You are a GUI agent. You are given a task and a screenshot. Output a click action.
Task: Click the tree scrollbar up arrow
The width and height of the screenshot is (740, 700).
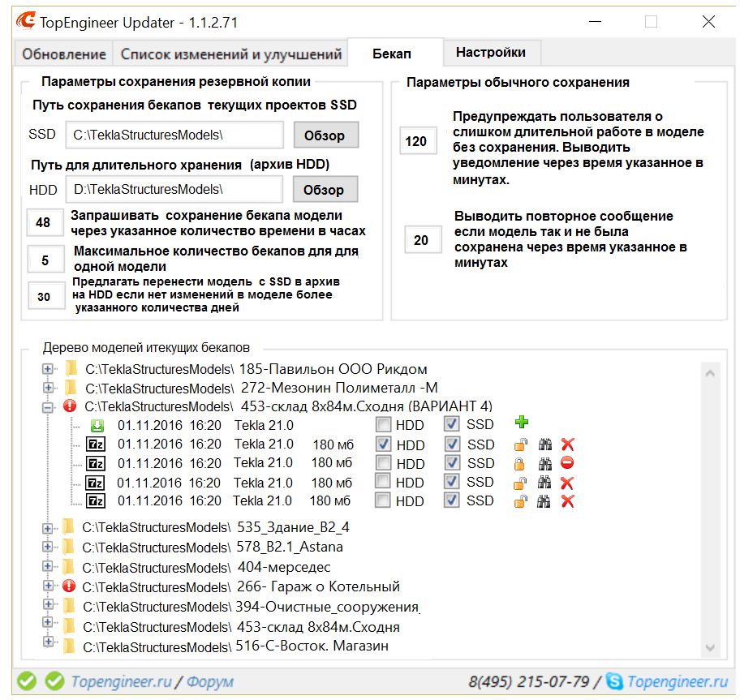point(710,373)
